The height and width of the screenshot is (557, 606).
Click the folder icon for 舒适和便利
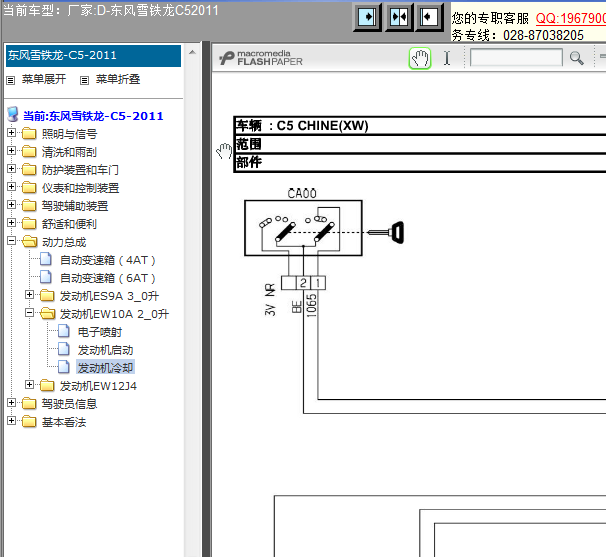click(x=29, y=223)
